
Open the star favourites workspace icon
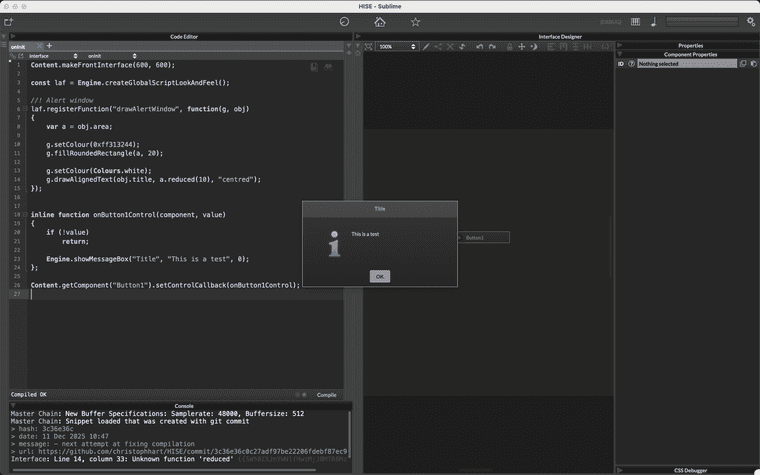pos(415,22)
